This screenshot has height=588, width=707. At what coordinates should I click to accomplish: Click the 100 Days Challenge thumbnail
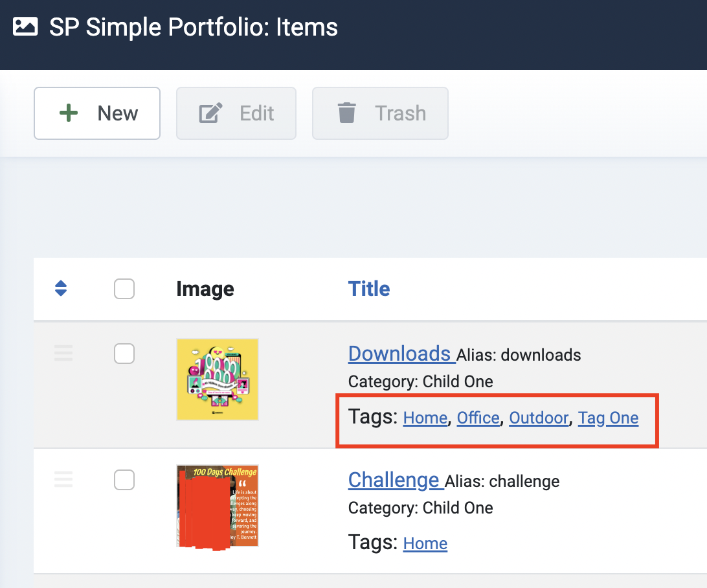(x=218, y=506)
